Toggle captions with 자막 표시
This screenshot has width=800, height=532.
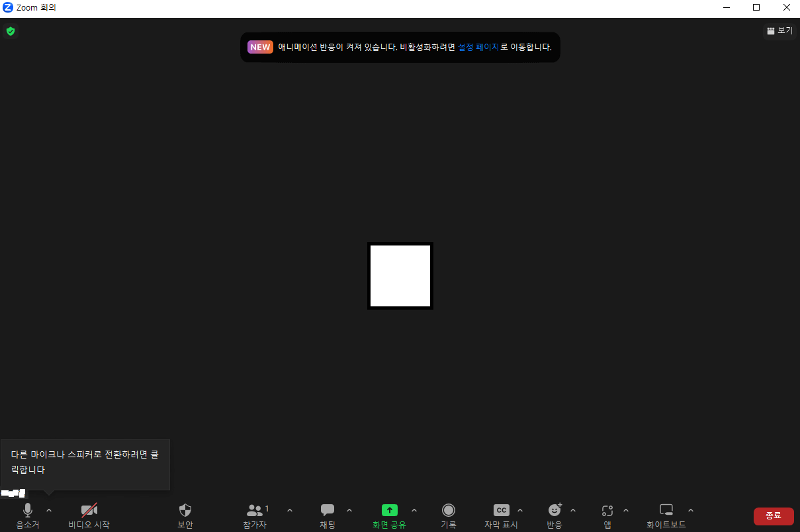501,515
